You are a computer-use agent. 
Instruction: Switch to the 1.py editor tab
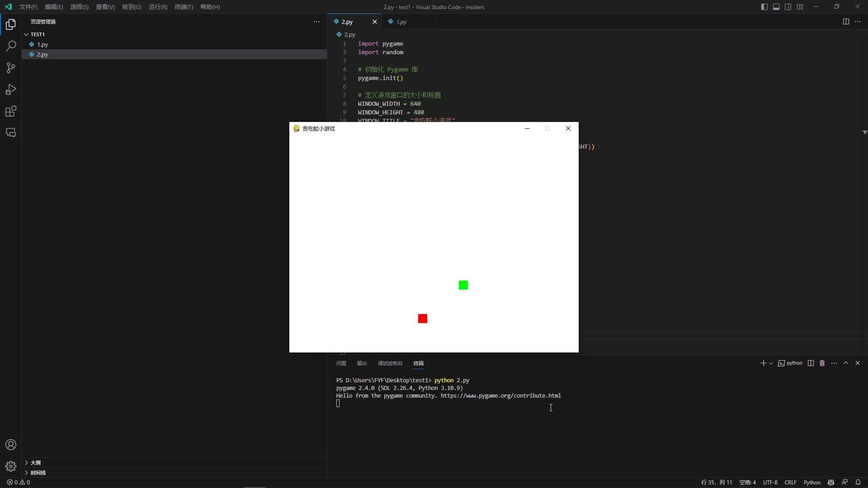click(x=401, y=21)
